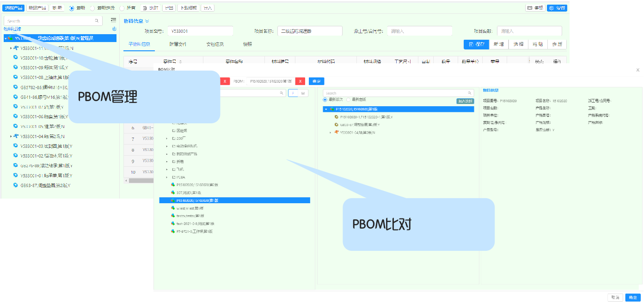Viewport: 644px width, 303px height.
Task: Click the magnifier icon in the dialog's right search box
Action: [470, 93]
